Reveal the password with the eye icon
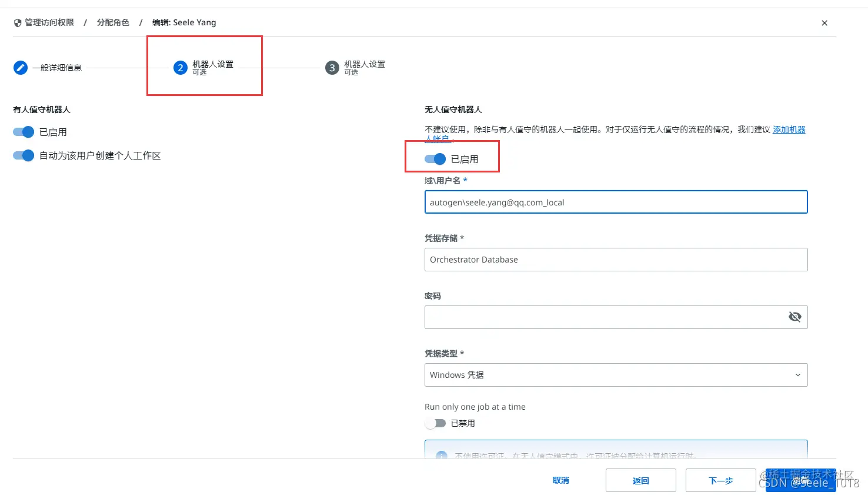 [x=795, y=317]
